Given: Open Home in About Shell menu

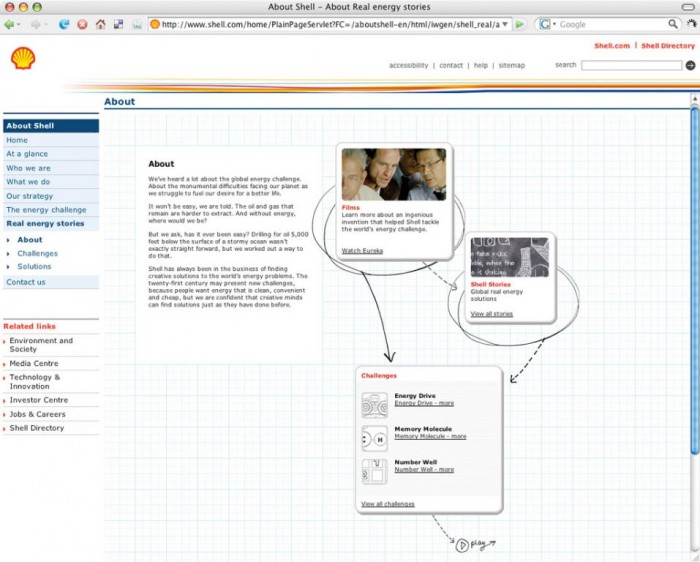Looking at the screenshot, I should point(51,140).
